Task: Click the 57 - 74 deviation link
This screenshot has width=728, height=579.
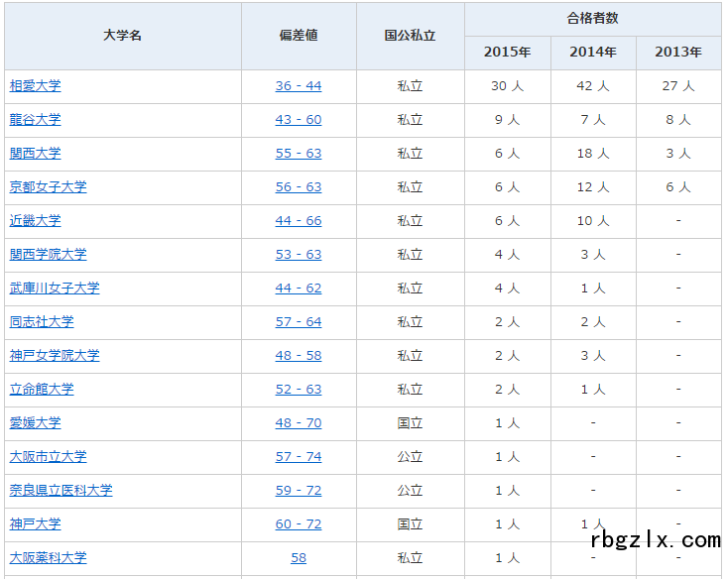Action: click(x=299, y=456)
